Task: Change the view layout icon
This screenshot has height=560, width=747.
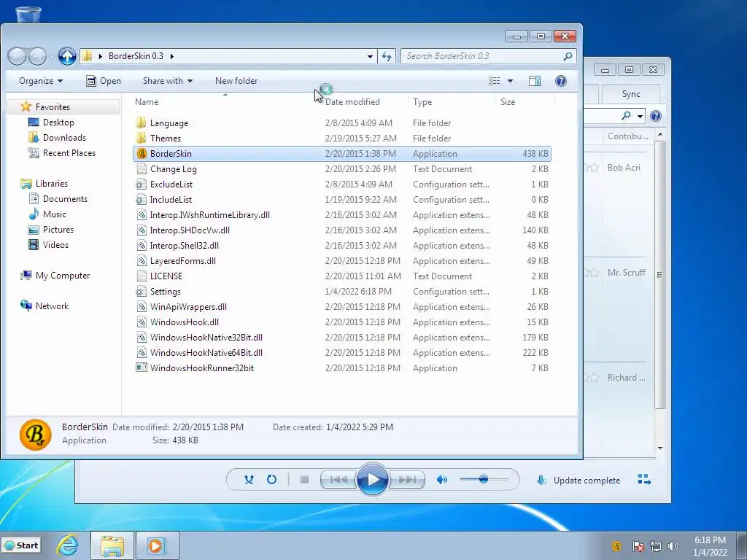Action: (495, 81)
